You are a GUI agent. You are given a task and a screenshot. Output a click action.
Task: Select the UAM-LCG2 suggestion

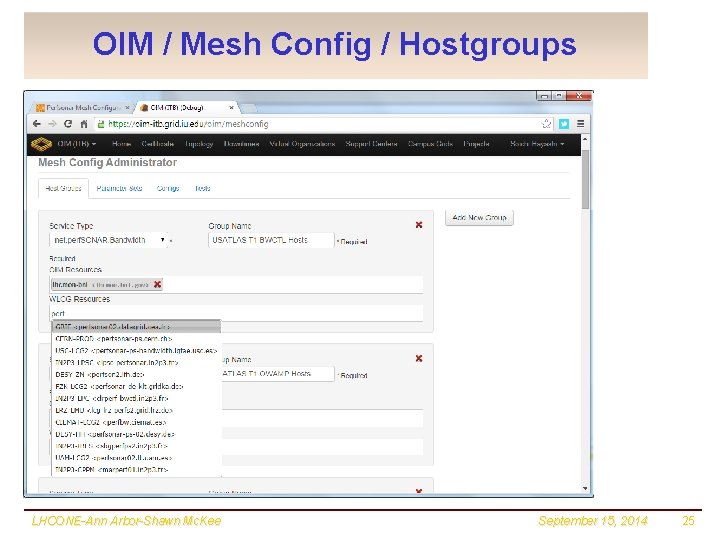pos(136,458)
